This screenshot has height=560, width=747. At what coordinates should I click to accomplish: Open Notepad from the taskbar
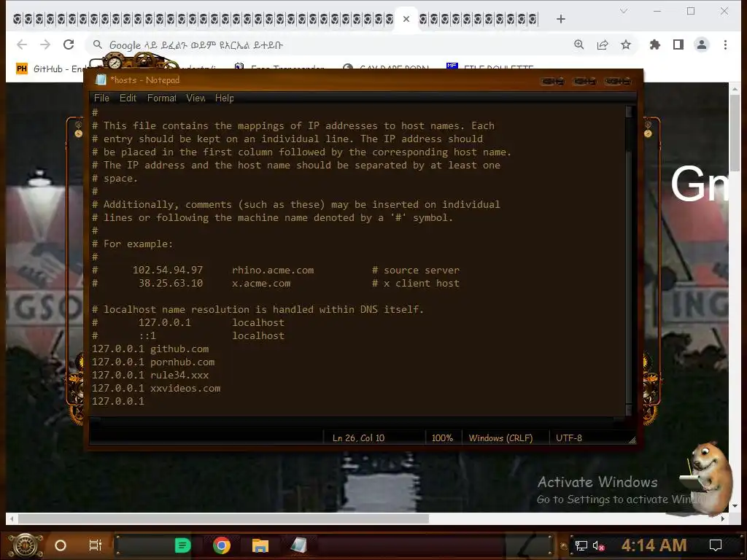click(x=298, y=545)
